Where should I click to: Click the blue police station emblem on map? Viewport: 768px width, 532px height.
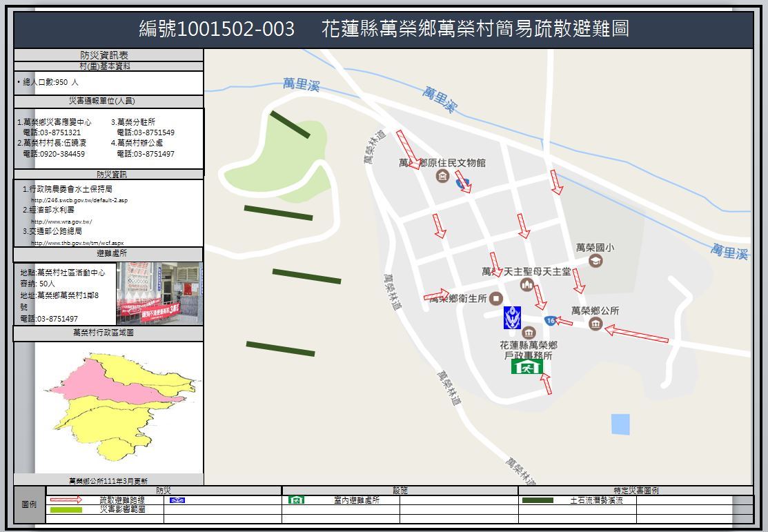[x=512, y=317]
